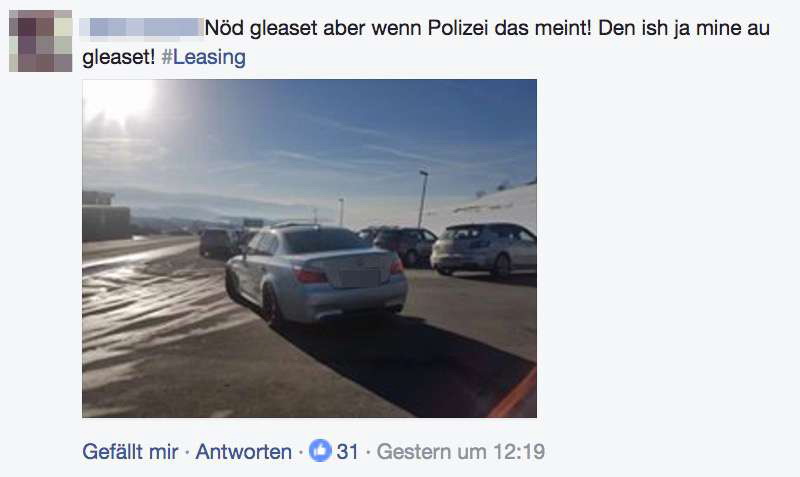Screen dimensions: 800x477
Task: Click the silver BMW sedan in the photo
Action: [x=316, y=274]
